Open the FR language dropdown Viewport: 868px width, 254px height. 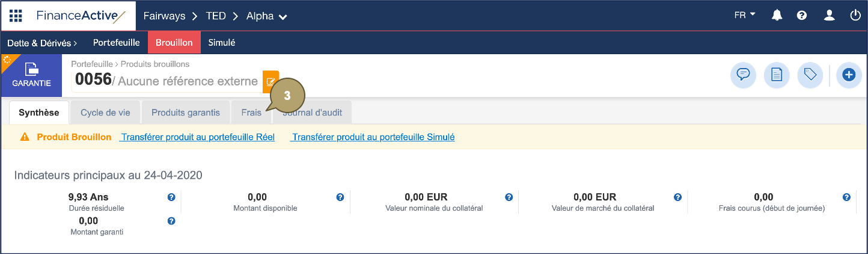(745, 16)
